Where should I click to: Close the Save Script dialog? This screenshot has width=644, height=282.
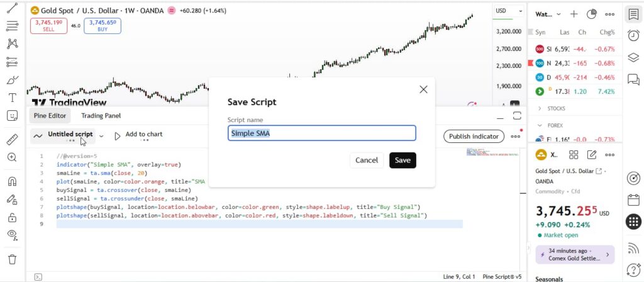[x=423, y=89]
